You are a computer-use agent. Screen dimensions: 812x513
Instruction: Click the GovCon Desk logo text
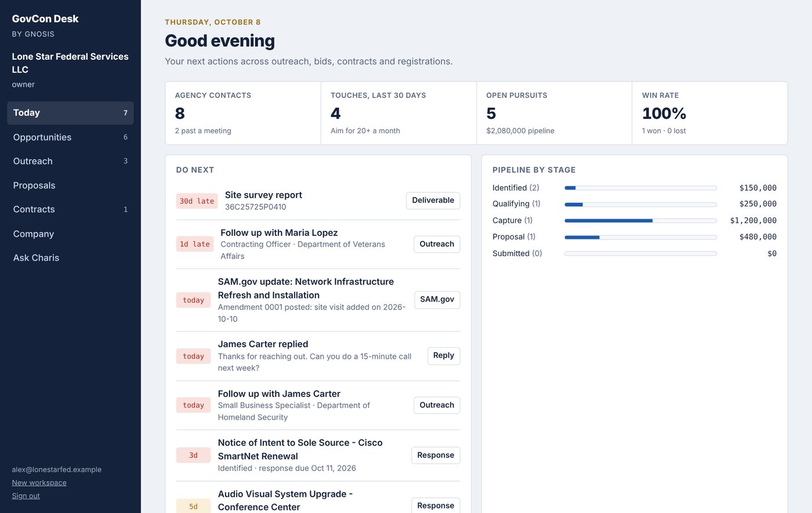click(45, 19)
